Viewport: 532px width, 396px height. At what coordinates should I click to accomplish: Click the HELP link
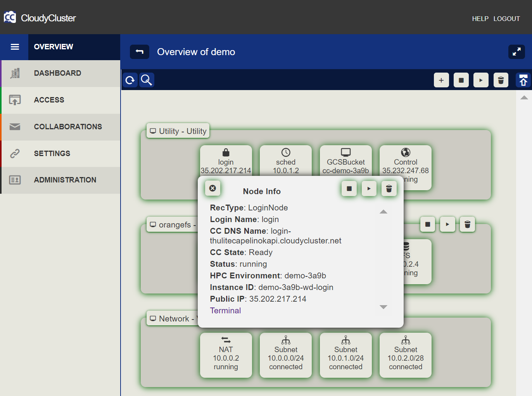pos(480,19)
